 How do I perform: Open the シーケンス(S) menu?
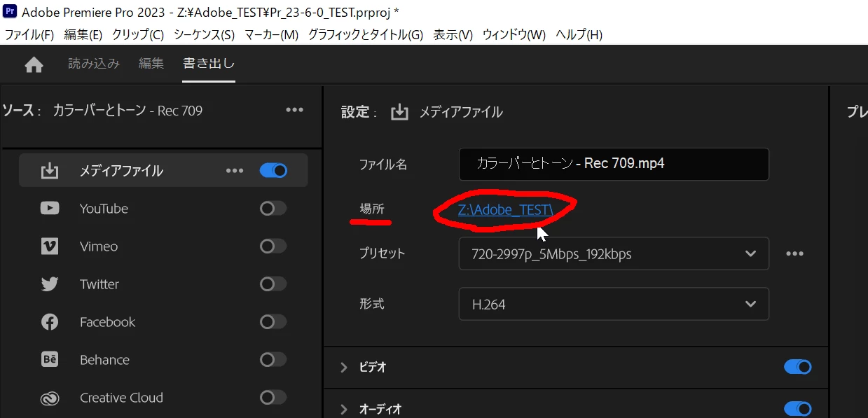[204, 34]
